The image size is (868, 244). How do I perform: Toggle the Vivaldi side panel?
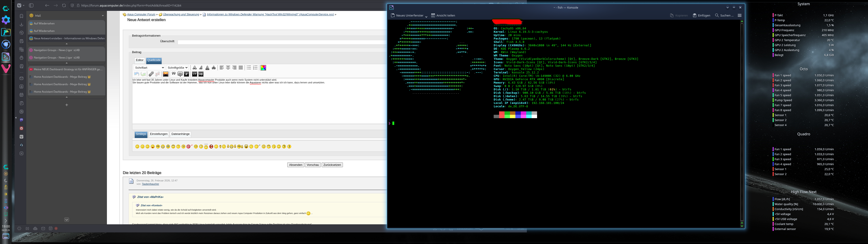click(31, 5)
